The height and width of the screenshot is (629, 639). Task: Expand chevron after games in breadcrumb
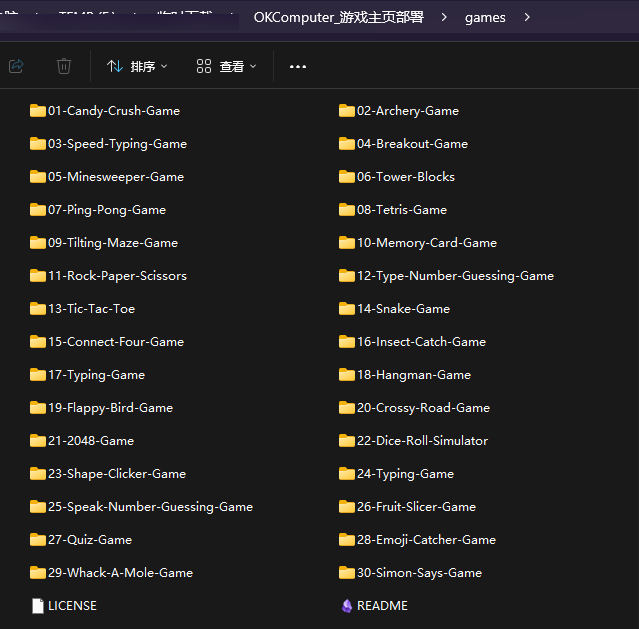[527, 18]
